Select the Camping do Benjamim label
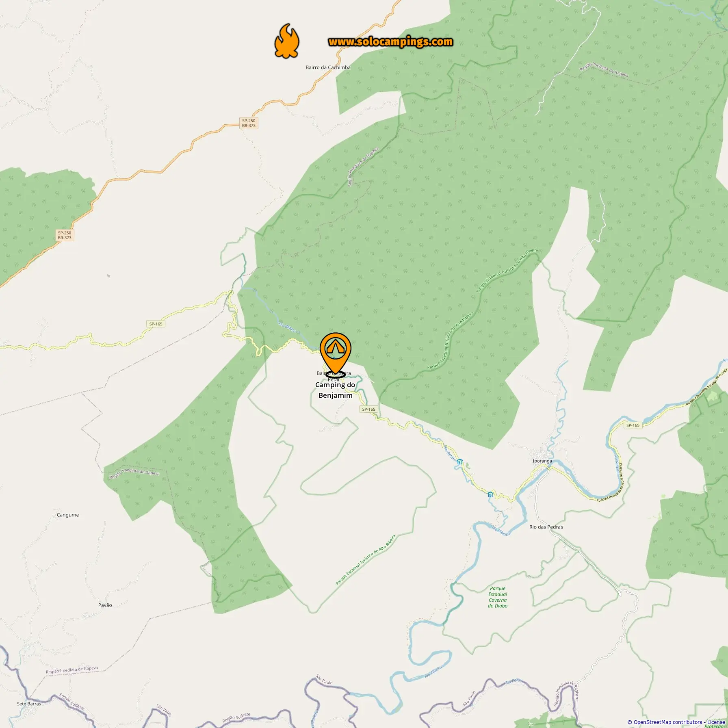This screenshot has height=728, width=728. [336, 390]
